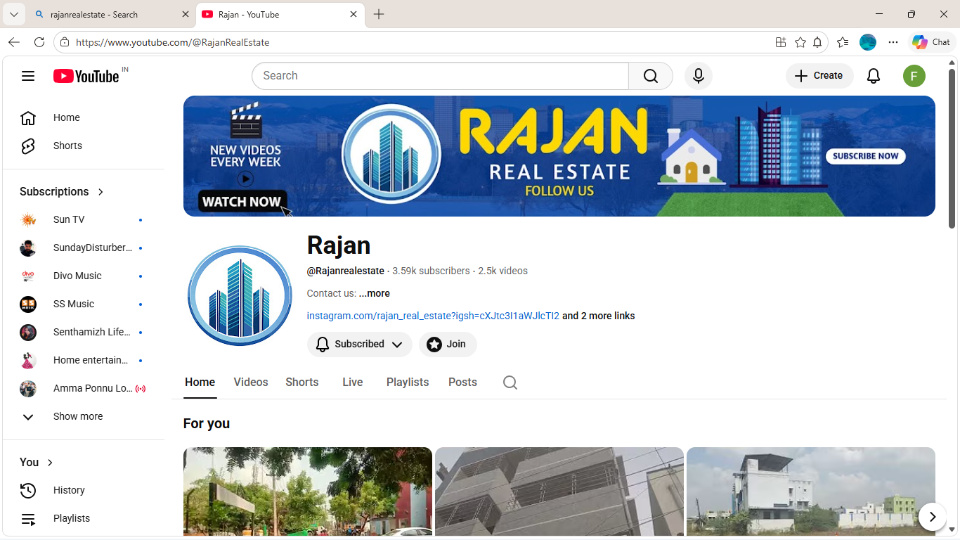
Task: Select the channel Home tab
Action: coord(200,382)
